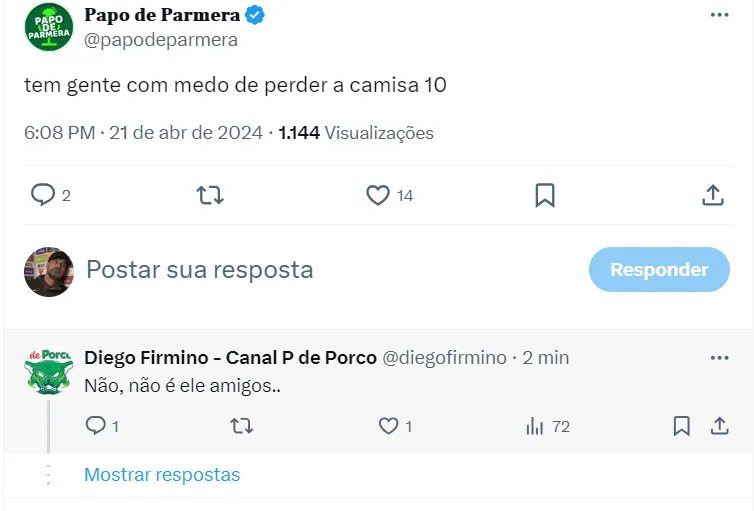Share Diego Firmino's reply
754x511 pixels.
(719, 426)
